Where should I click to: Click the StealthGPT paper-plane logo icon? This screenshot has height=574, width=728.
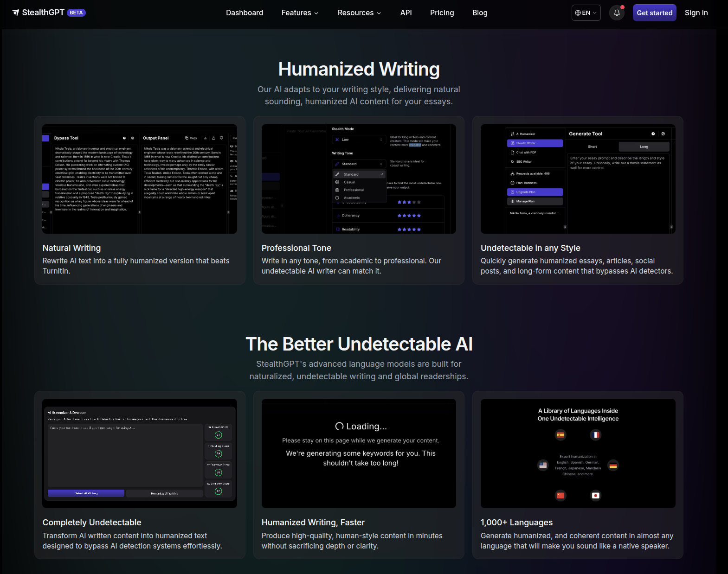click(x=16, y=13)
